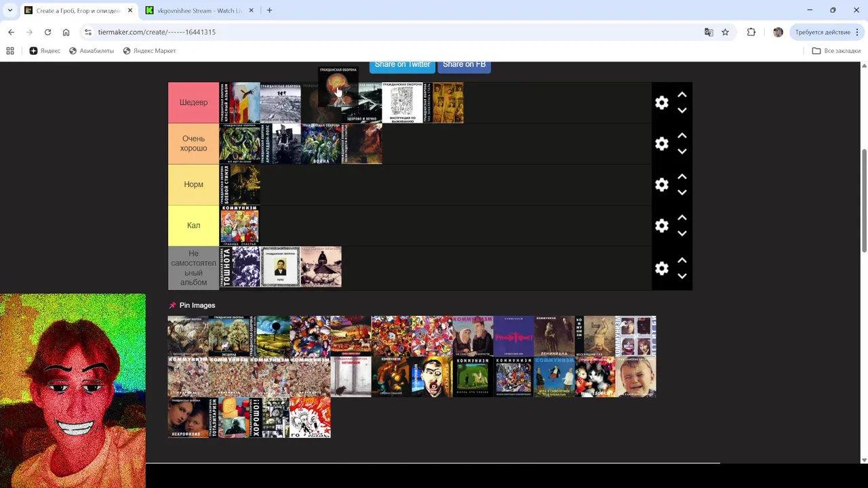The height and width of the screenshot is (488, 868).
Task: Select the Норм tier label
Action: [193, 184]
